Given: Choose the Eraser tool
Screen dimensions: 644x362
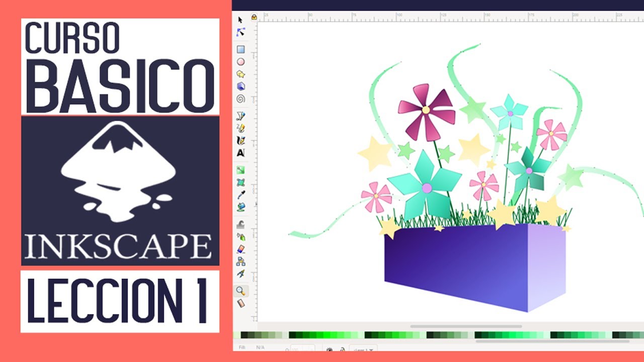Looking at the screenshot, I should 240,249.
